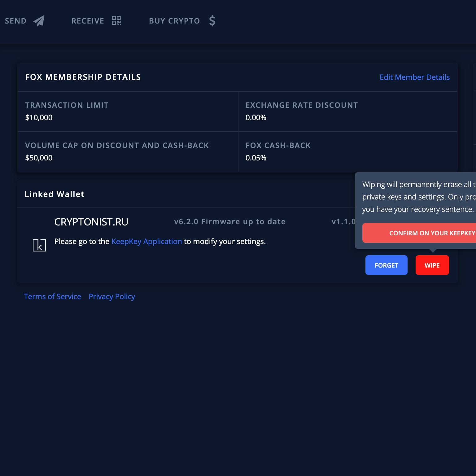This screenshot has height=476, width=476.
Task: Open the KeepKey Application link
Action: pyautogui.click(x=146, y=241)
